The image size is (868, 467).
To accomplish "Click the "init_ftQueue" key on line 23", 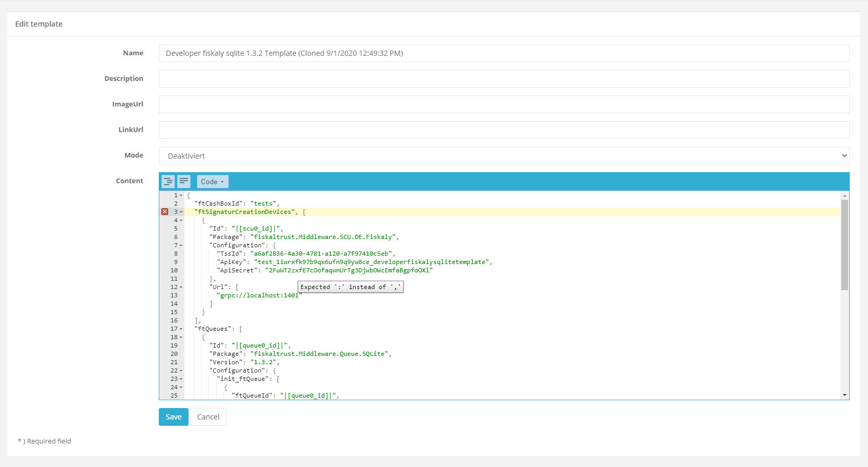I will point(243,379).
